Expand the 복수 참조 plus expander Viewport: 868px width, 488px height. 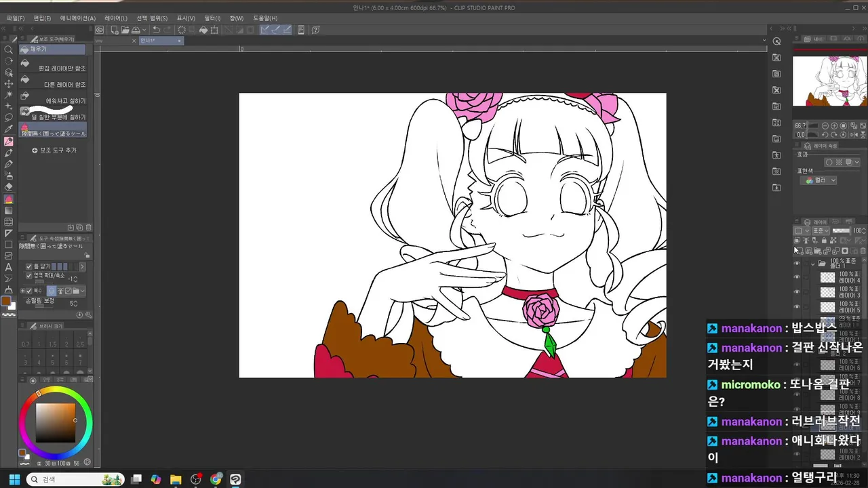(x=22, y=291)
